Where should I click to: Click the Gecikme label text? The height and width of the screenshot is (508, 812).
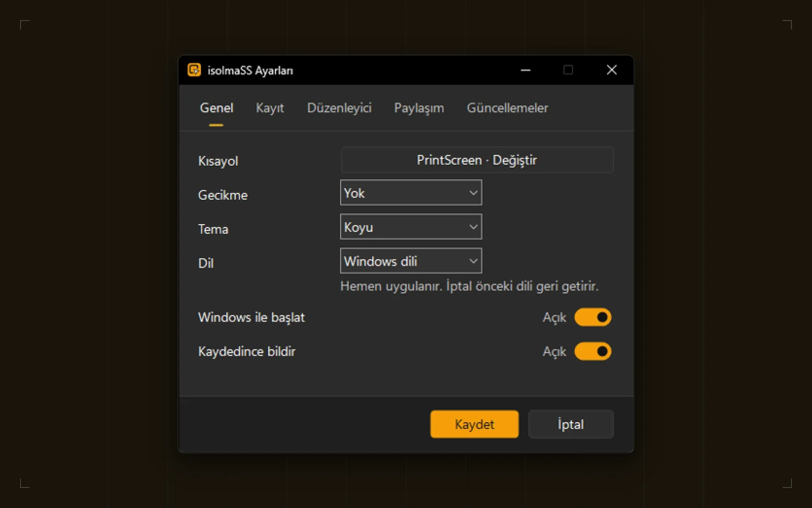[222, 195]
